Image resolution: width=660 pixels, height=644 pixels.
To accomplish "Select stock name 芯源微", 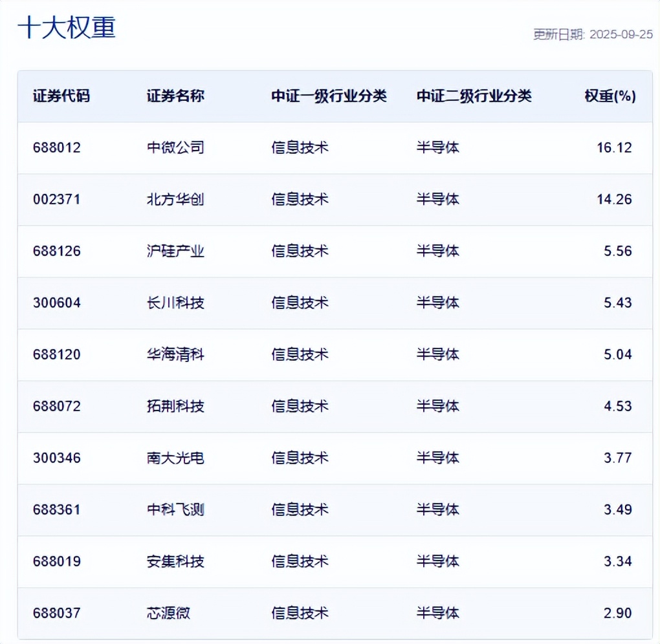I will pyautogui.click(x=168, y=614).
